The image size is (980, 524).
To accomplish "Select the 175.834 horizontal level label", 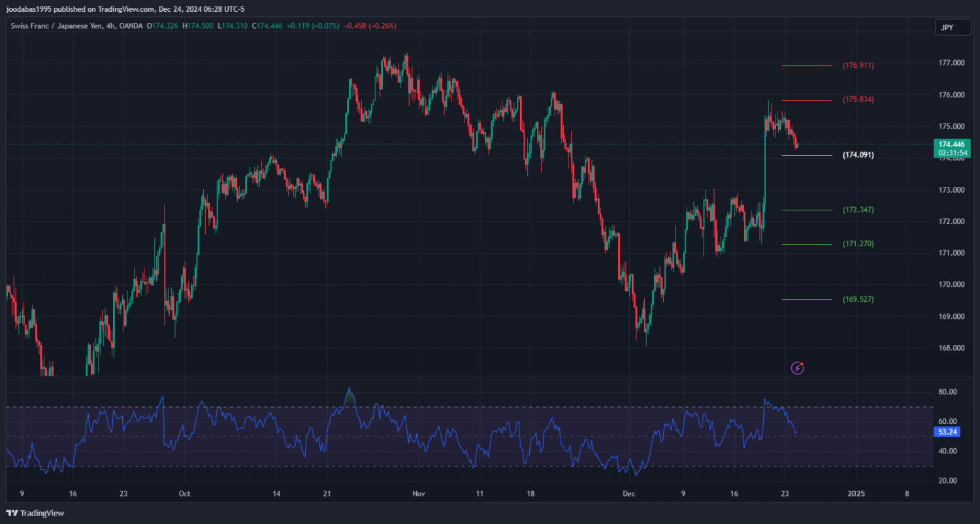I will 858,100.
